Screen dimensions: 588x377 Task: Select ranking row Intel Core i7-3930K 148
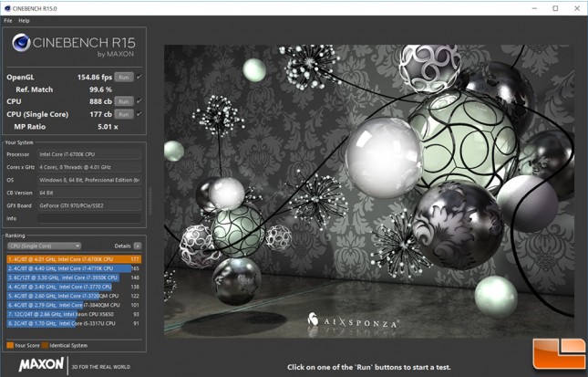tap(74, 278)
